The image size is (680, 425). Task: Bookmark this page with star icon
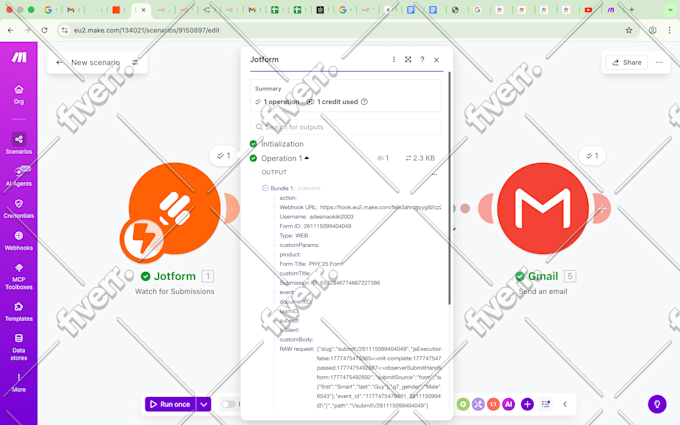[629, 30]
